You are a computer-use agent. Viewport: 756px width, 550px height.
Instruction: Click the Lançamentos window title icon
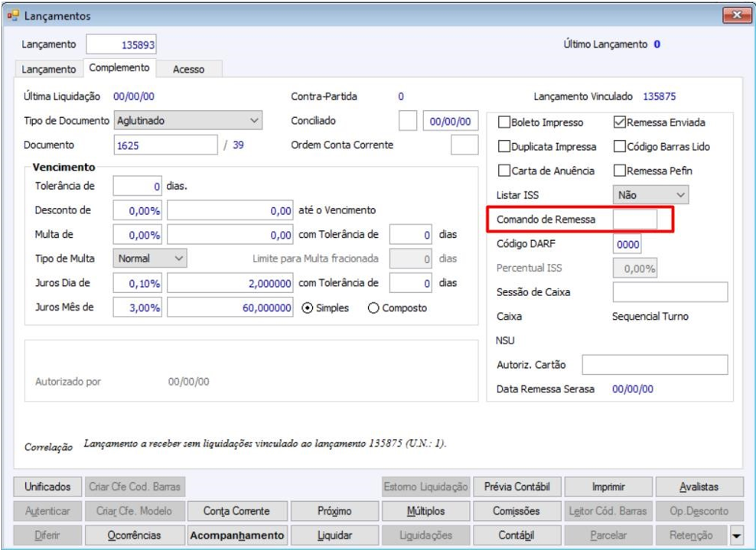click(x=12, y=16)
